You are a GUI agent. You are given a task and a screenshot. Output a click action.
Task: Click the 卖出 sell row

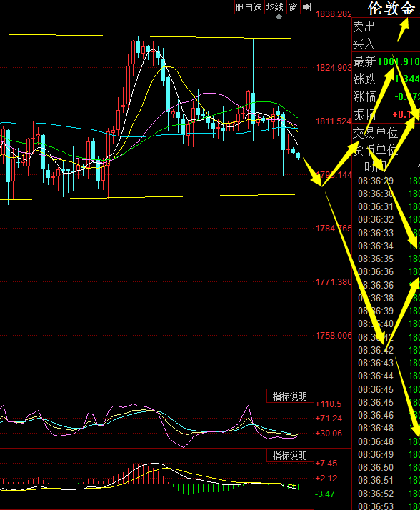point(386,26)
